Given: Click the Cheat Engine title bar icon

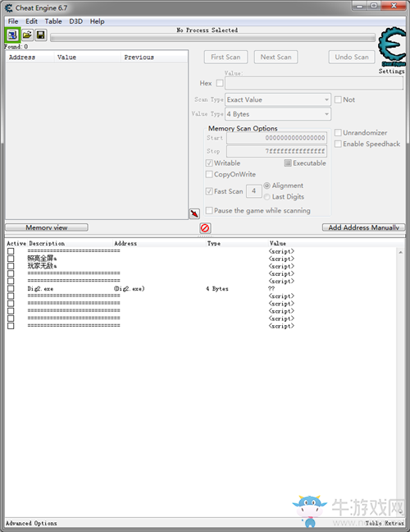Looking at the screenshot, I should tap(9, 8).
